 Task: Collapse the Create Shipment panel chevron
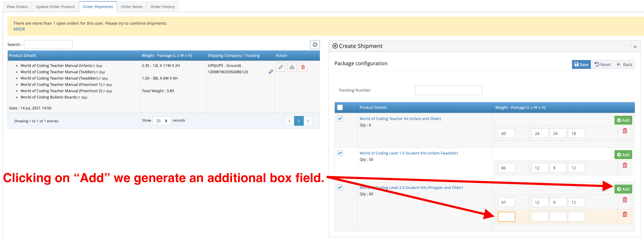point(635,47)
